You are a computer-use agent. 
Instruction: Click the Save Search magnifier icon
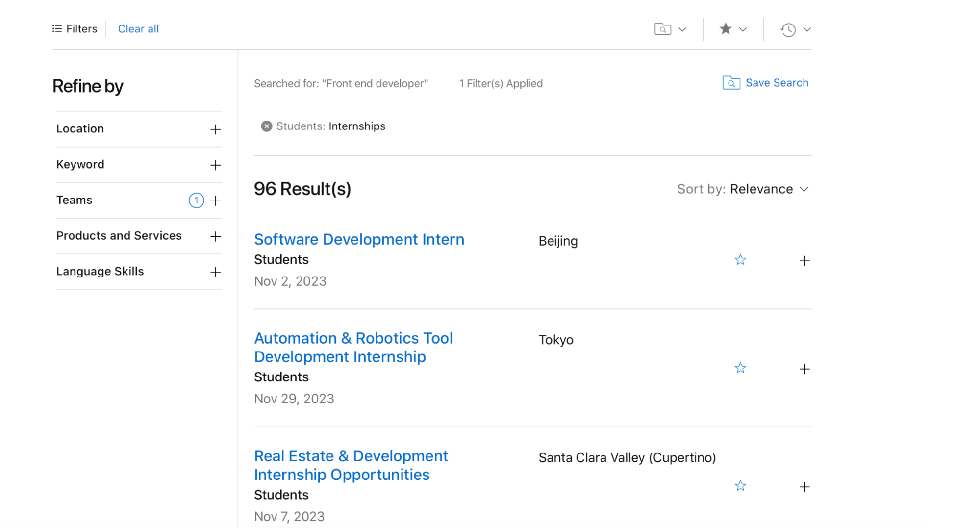(731, 83)
